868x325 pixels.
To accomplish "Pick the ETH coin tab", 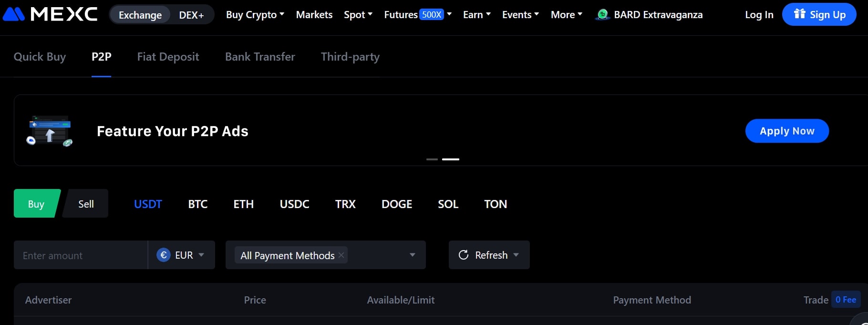I will [244, 204].
